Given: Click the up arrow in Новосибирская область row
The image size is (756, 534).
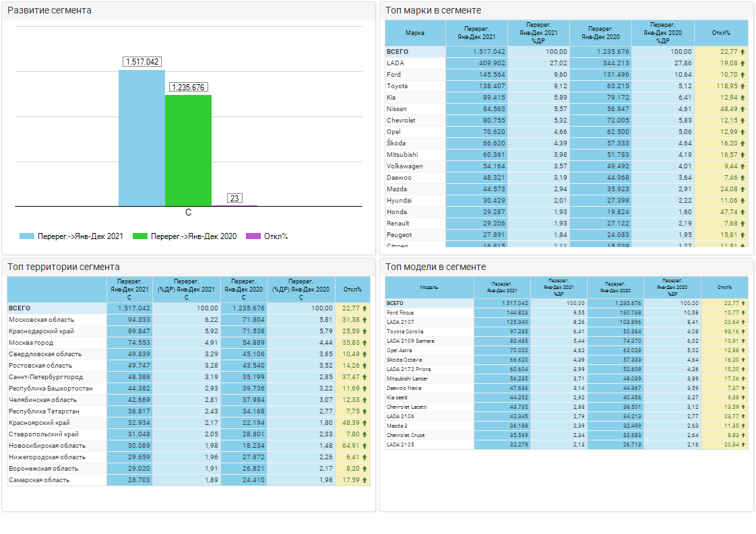Looking at the screenshot, I should (x=365, y=446).
